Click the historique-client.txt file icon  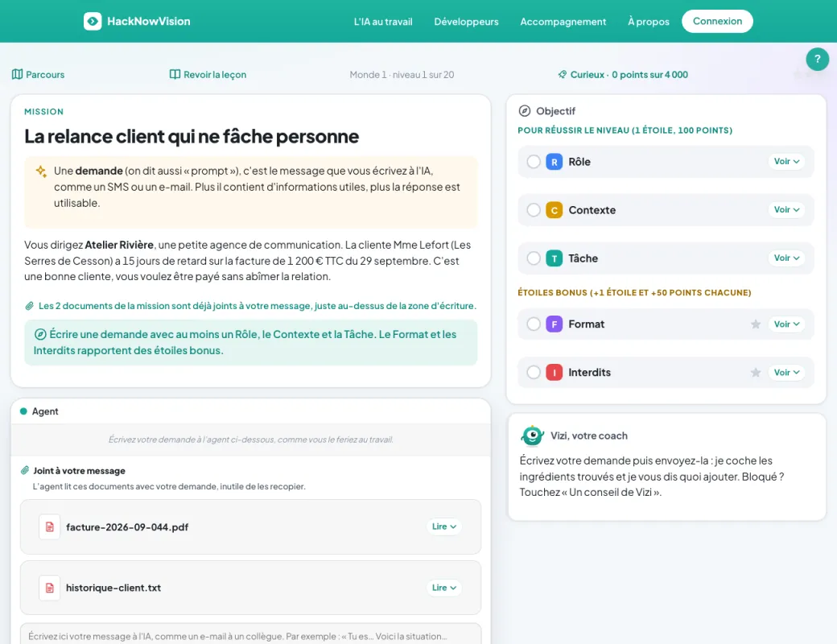click(x=50, y=588)
